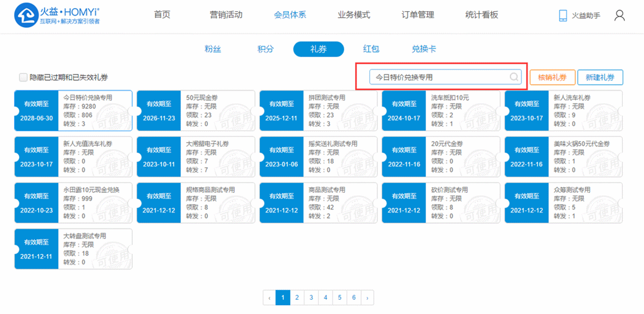
Task: Go to next page arrow
Action: (x=367, y=298)
